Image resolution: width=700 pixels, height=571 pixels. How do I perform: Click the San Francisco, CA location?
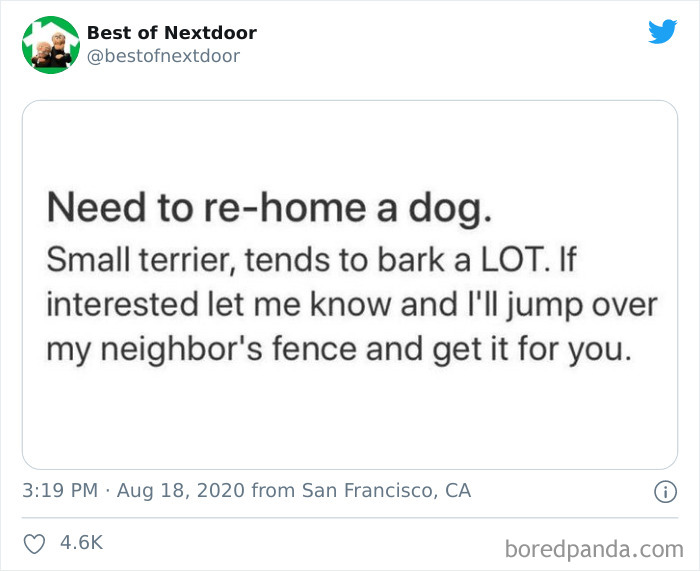tap(385, 491)
